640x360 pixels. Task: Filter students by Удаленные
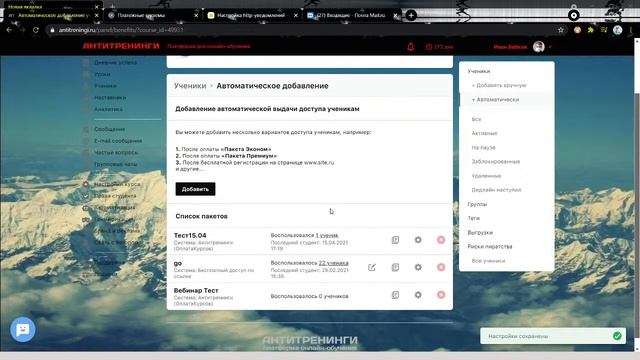[x=486, y=176]
